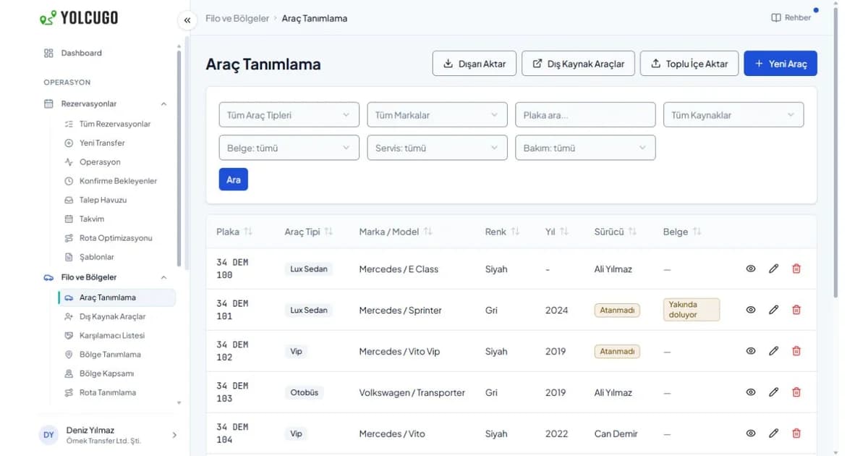Open the Tüm Kaynaklar dropdown
The height and width of the screenshot is (456, 868).
733,115
